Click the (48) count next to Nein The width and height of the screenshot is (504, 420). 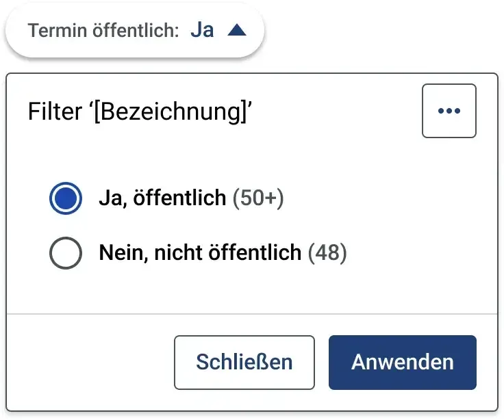327,253
